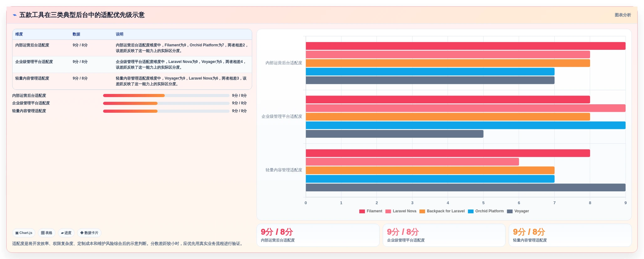Click the red Filament bar under 内部运营后台适配度
Screen dimensions: 644x259
(x=465, y=46)
